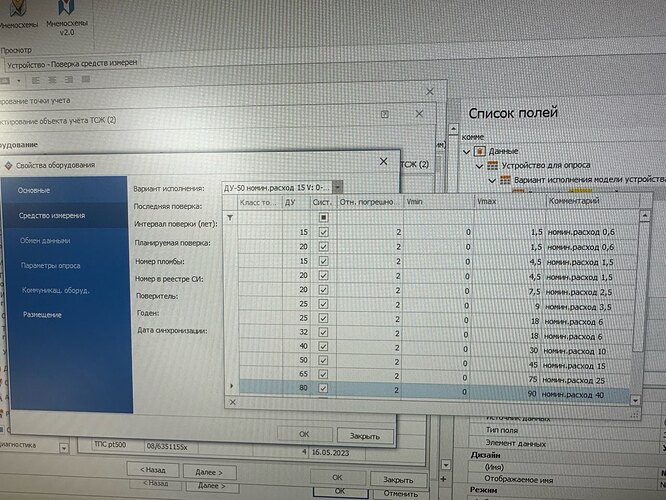Screen dimensions: 666x500
Task: Click Закрыть button beside wizard OK
Action: coord(398,480)
